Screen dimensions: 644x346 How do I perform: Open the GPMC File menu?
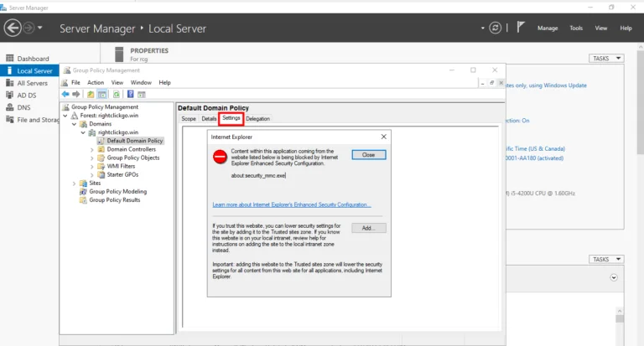tap(76, 82)
